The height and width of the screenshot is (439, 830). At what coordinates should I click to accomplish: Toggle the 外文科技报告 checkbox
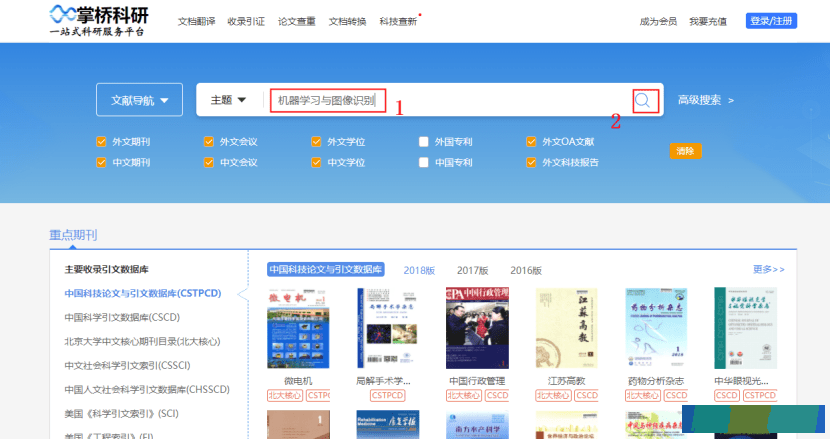[x=531, y=162]
